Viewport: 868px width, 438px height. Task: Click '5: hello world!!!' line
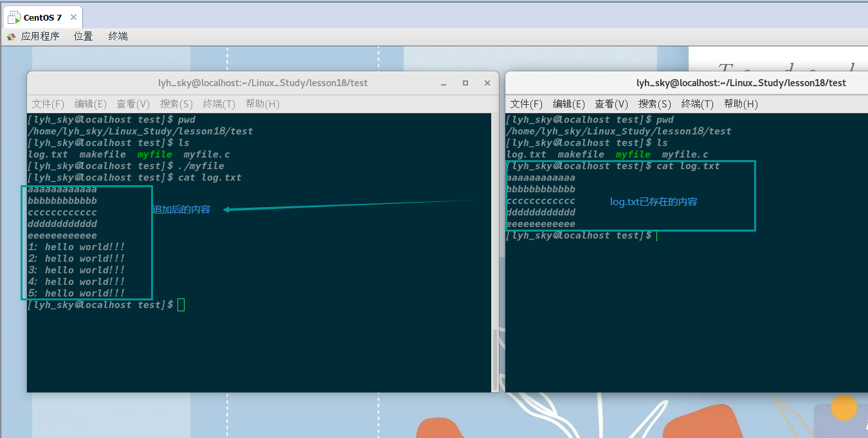point(77,293)
